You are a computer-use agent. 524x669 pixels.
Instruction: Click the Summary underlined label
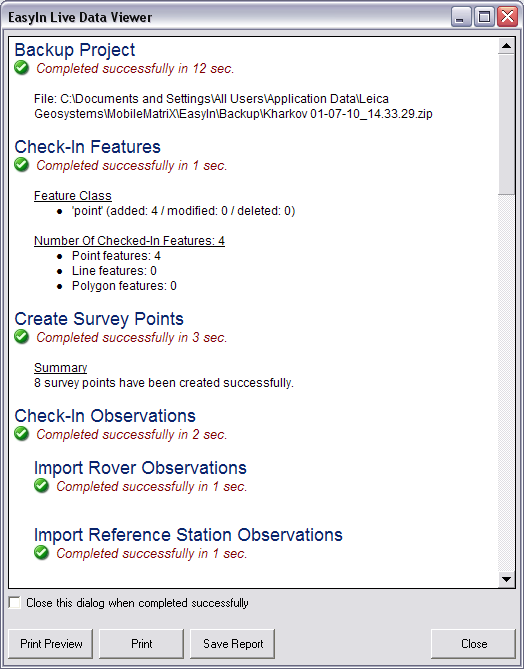[60, 367]
